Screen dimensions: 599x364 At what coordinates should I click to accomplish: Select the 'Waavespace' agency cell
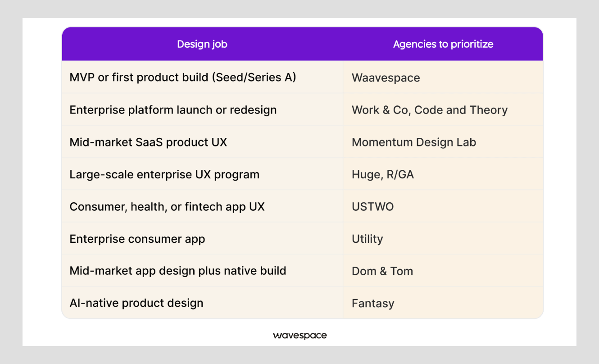443,77
